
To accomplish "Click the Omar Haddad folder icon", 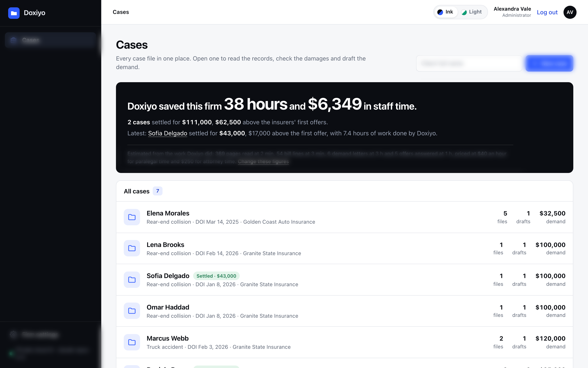I will tap(132, 311).
